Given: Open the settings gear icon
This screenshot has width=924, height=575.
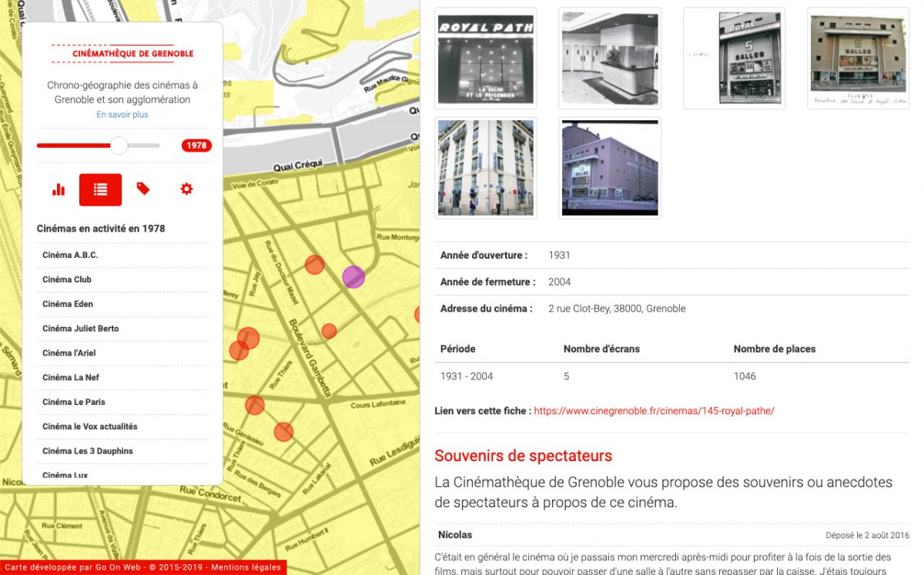Looking at the screenshot, I should (x=186, y=189).
